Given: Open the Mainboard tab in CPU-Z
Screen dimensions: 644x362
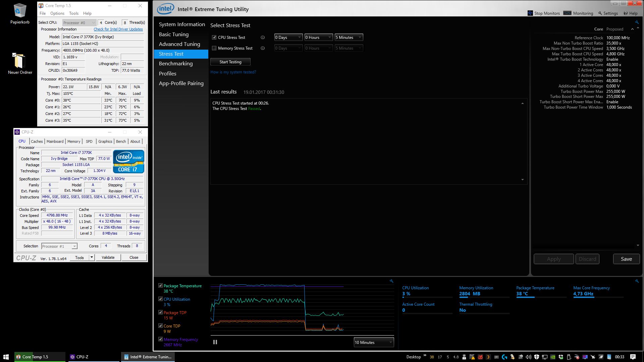Looking at the screenshot, I should click(x=55, y=141).
